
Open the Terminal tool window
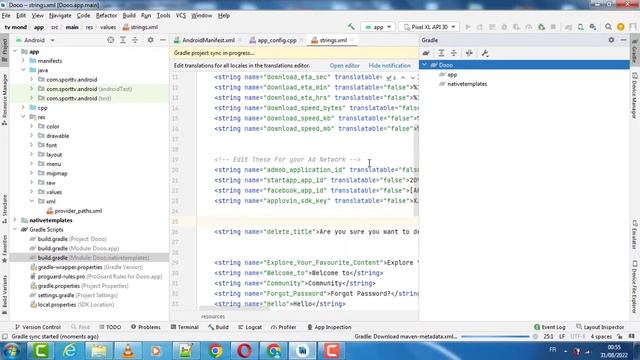tap(184, 327)
